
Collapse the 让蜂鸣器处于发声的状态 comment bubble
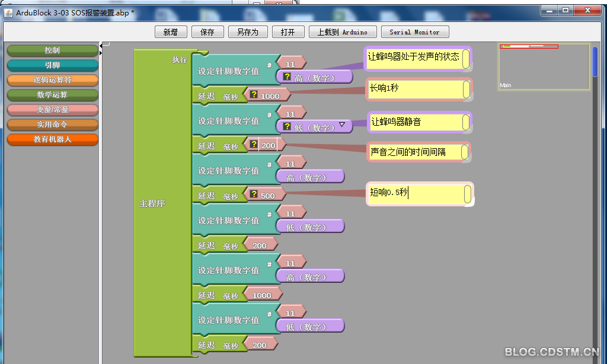click(x=466, y=58)
